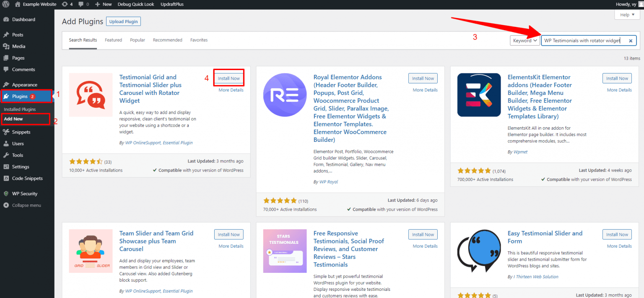Screen dimensions: 644x298
Task: Install the Testimonial Grid plugin
Action: point(229,78)
